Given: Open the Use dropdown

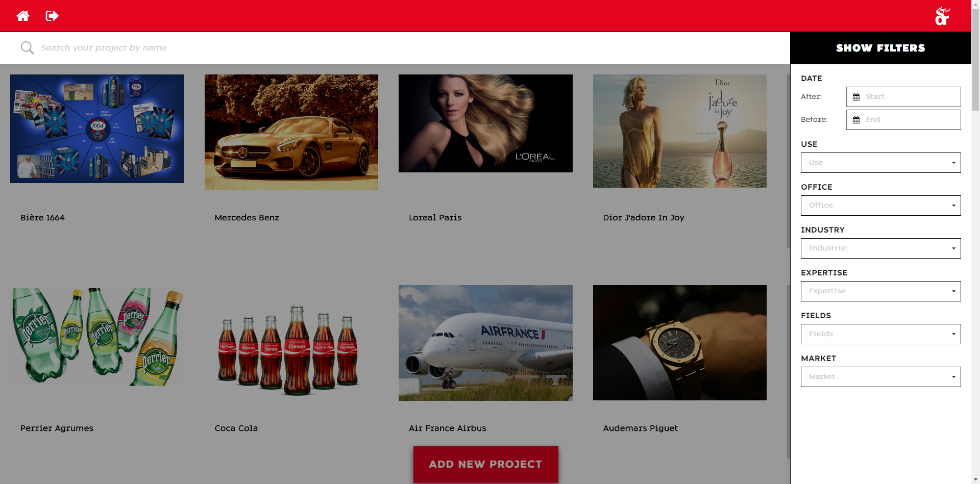Looking at the screenshot, I should coord(880,163).
